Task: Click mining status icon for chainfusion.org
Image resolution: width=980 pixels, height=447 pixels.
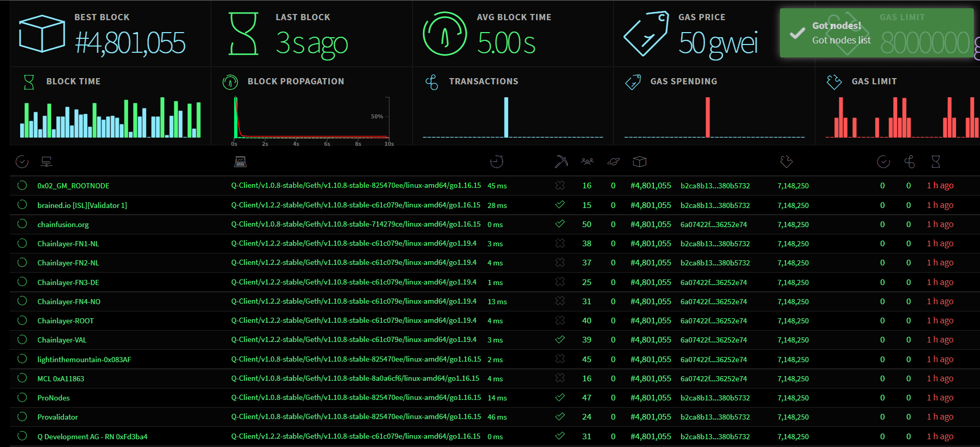Action: (x=560, y=224)
